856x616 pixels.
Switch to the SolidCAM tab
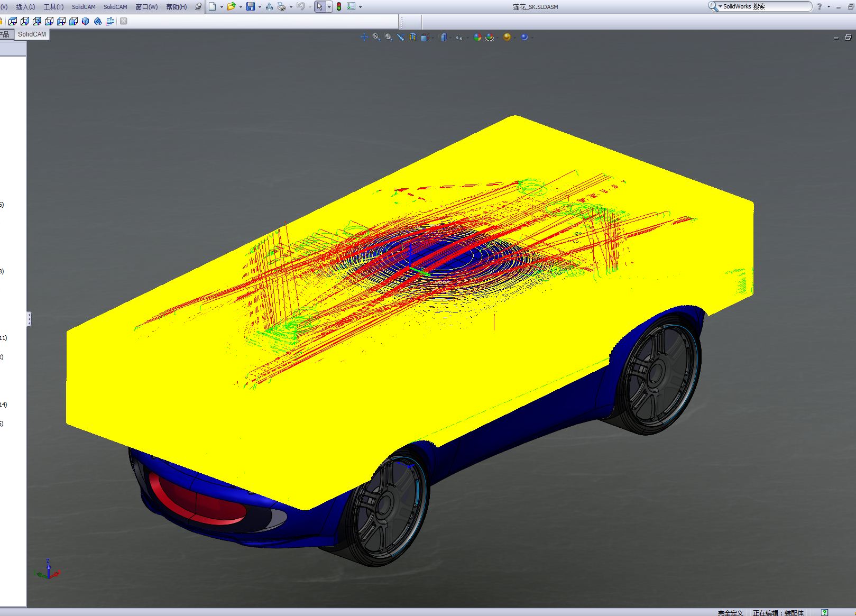32,34
